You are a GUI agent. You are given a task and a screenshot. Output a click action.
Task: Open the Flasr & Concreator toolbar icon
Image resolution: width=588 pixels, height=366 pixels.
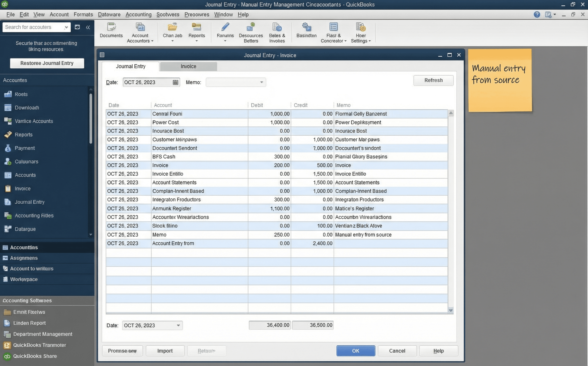click(333, 33)
